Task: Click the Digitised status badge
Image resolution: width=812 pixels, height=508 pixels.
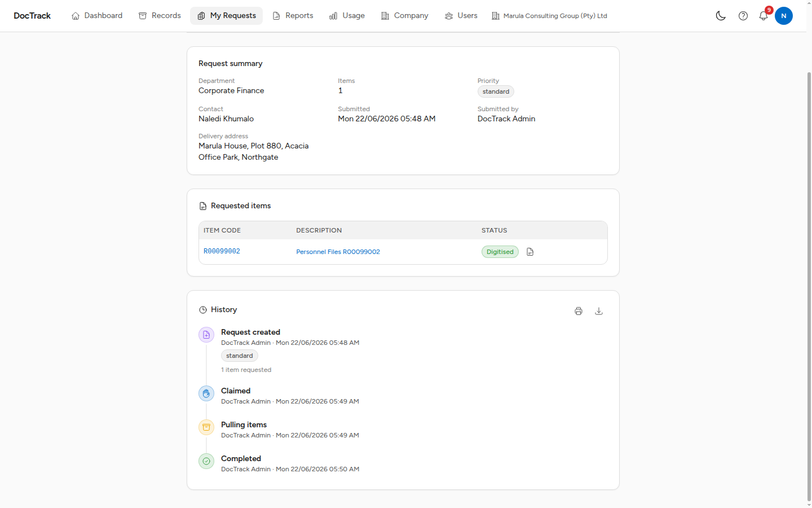Action: [500, 252]
